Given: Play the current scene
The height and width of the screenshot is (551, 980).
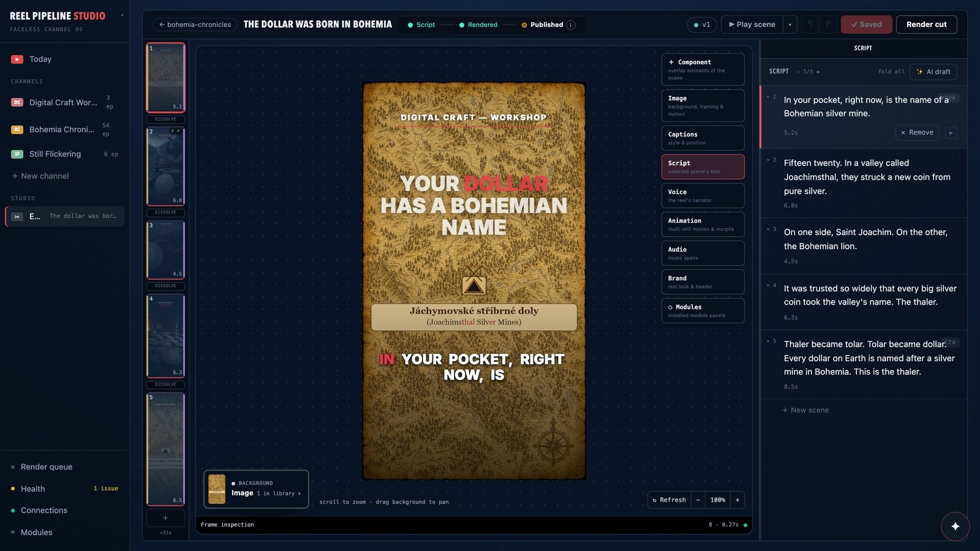Looking at the screenshot, I should [x=752, y=24].
